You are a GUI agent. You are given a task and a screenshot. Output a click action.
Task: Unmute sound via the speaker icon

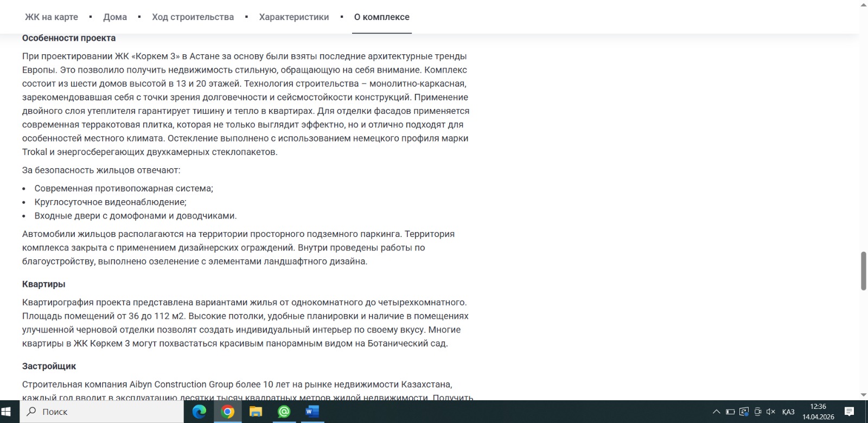[x=770, y=412]
